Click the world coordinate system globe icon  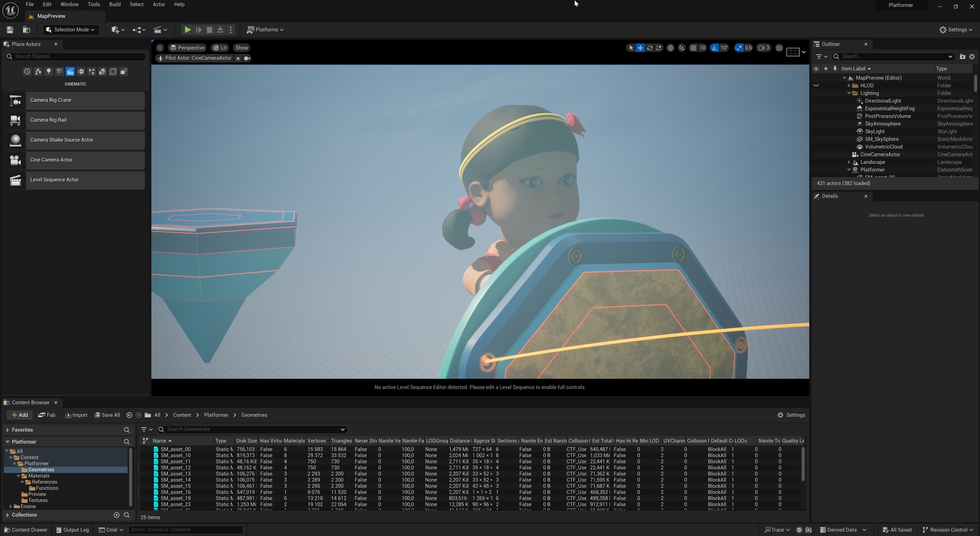[670, 48]
